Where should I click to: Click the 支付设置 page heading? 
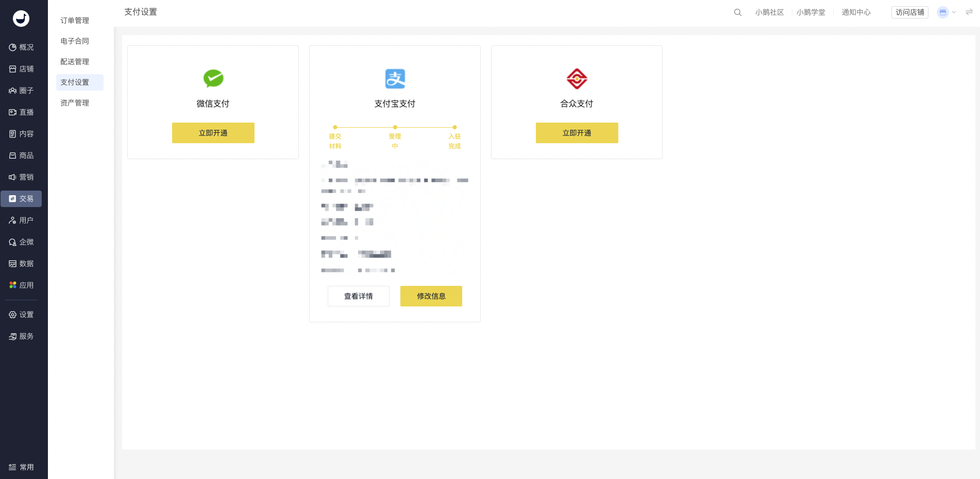tap(141, 12)
